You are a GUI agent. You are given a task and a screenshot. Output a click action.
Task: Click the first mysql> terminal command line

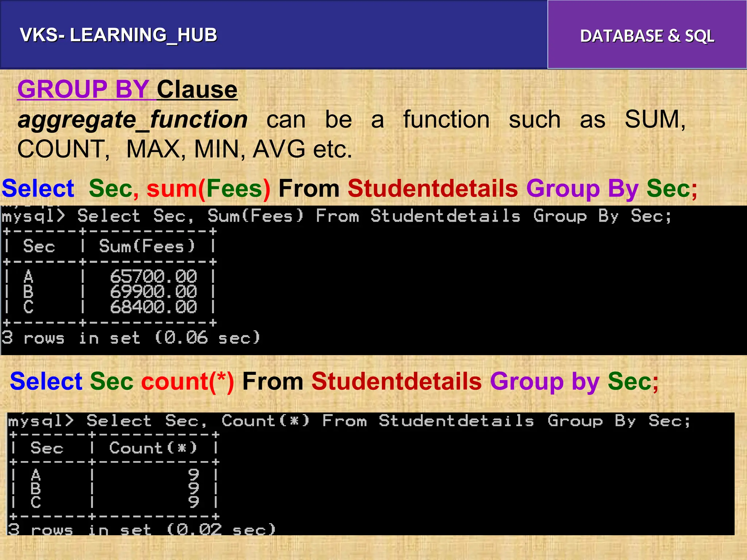click(x=336, y=216)
